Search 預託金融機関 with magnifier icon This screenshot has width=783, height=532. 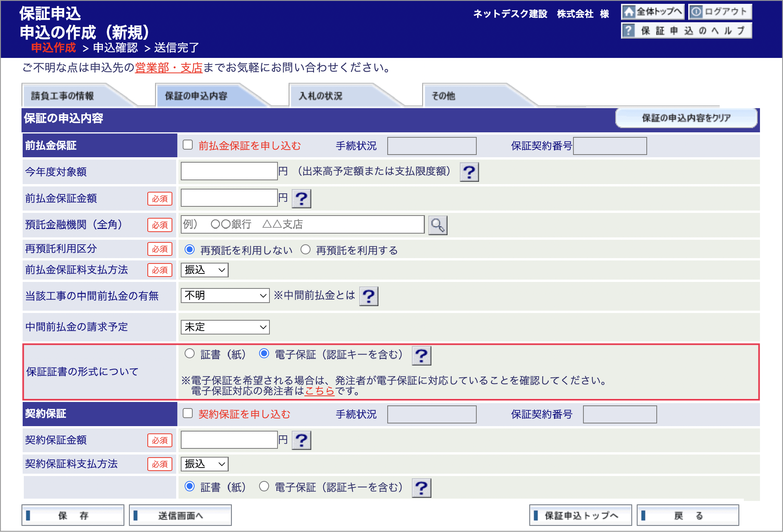(438, 225)
